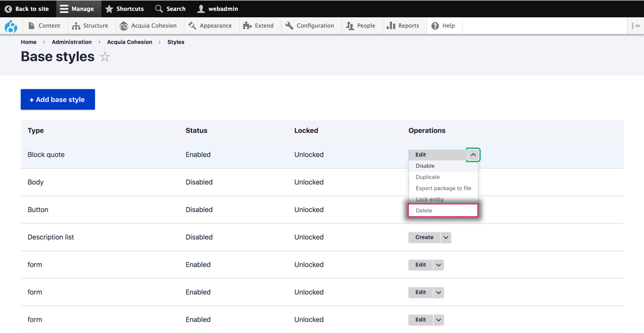
Task: Click the Help question mark icon
Action: (435, 26)
